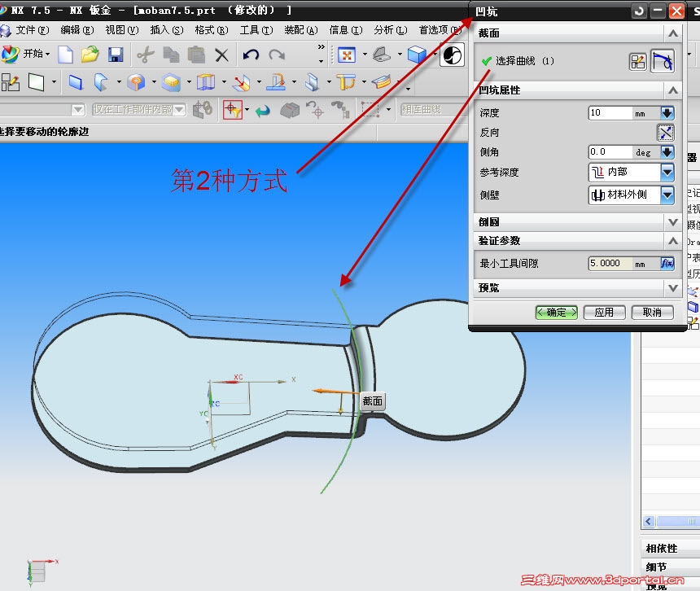700x591 pixels.
Task: Undo the last action
Action: 251,55
